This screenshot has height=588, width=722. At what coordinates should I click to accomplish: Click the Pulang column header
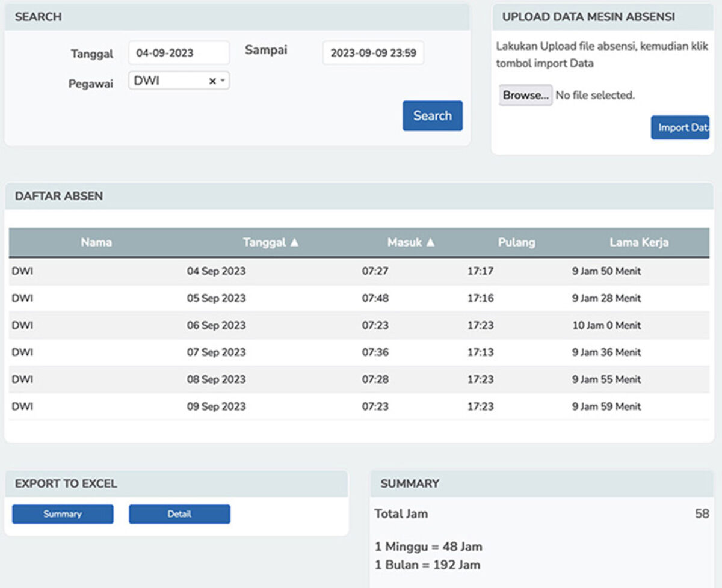click(516, 242)
